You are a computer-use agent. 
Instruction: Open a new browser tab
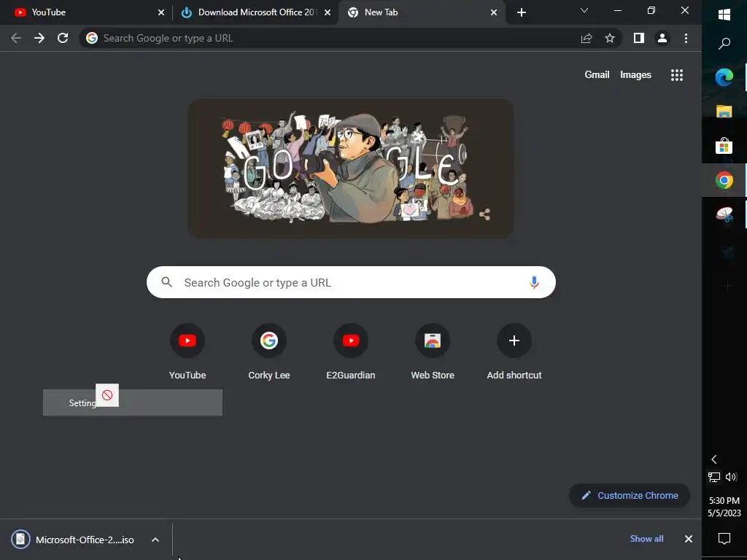point(522,12)
